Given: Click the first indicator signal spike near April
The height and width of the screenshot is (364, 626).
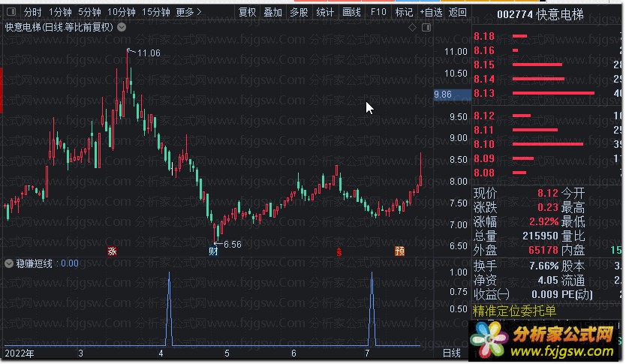Looking at the screenshot, I should pyautogui.click(x=170, y=309).
